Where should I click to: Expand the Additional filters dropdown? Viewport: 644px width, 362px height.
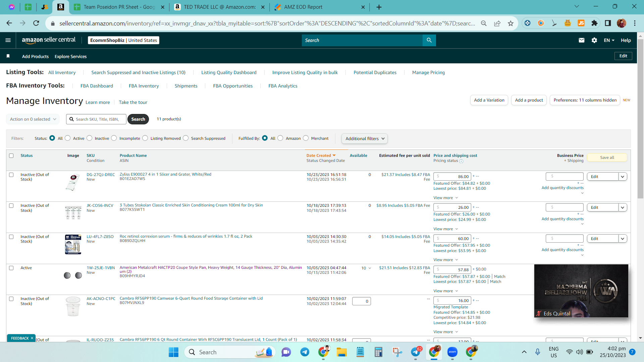365,138
